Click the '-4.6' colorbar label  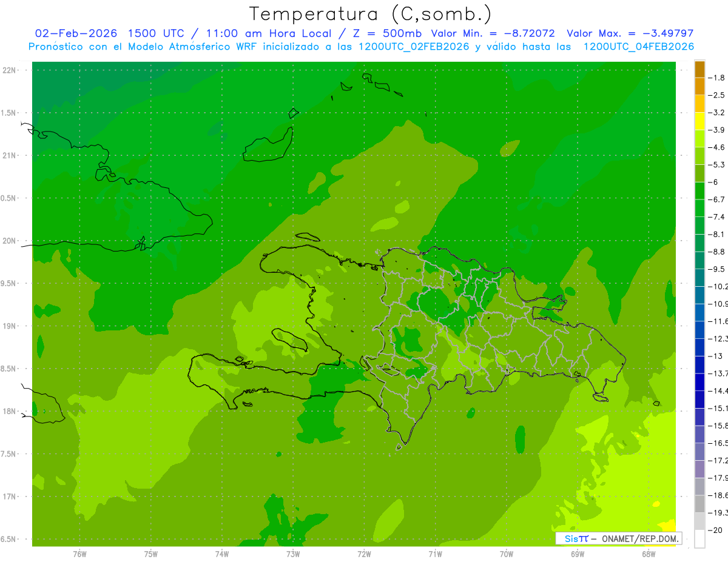716,147
